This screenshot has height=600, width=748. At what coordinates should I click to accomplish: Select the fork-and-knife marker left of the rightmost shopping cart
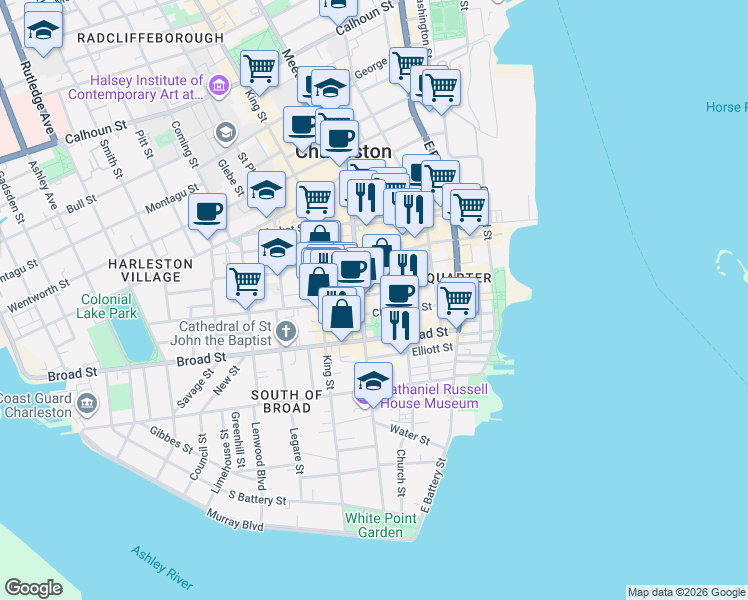tap(414, 209)
